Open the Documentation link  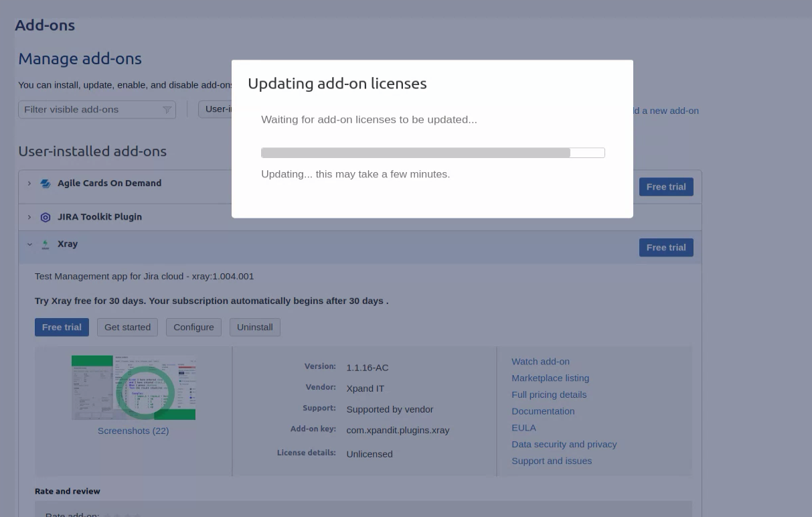543,411
